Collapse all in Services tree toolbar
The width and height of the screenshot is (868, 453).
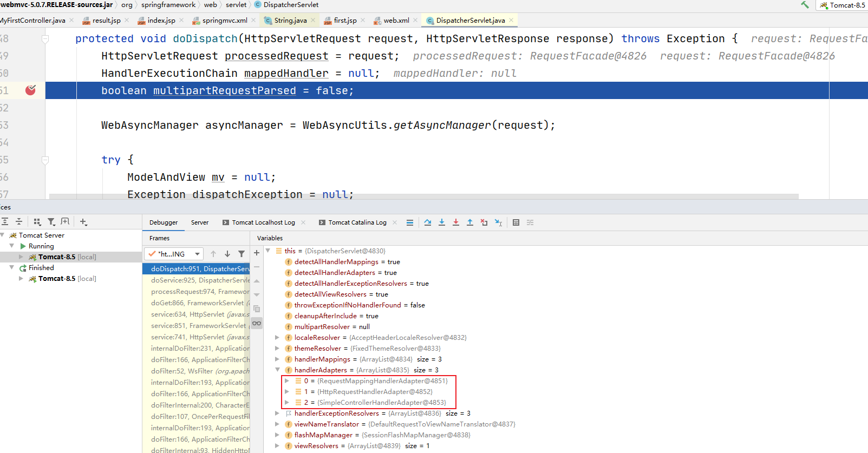point(19,222)
